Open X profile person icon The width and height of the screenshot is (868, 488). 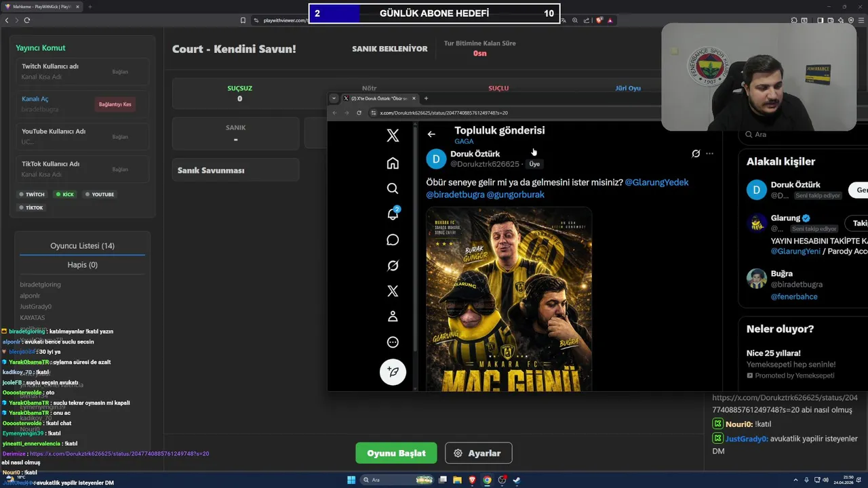(x=393, y=317)
